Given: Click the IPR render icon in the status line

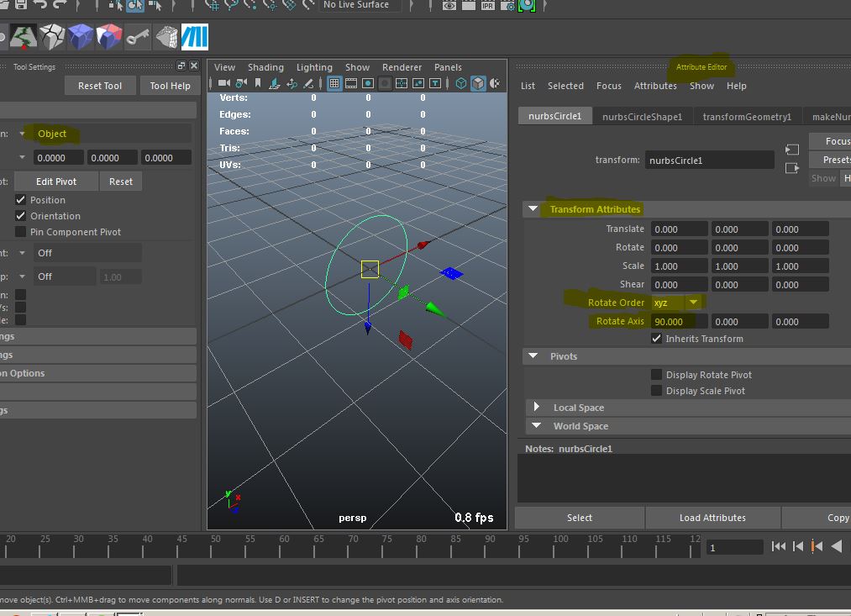Looking at the screenshot, I should pyautogui.click(x=487, y=6).
